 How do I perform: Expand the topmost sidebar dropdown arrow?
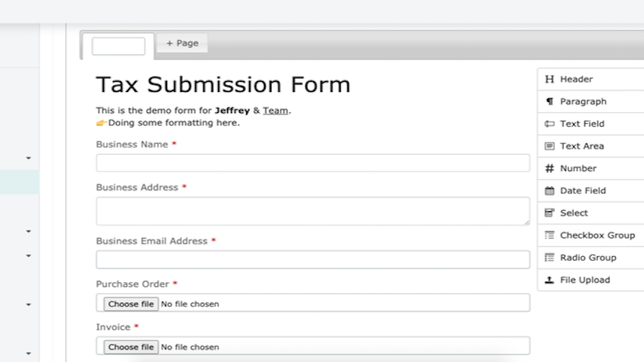tap(28, 158)
